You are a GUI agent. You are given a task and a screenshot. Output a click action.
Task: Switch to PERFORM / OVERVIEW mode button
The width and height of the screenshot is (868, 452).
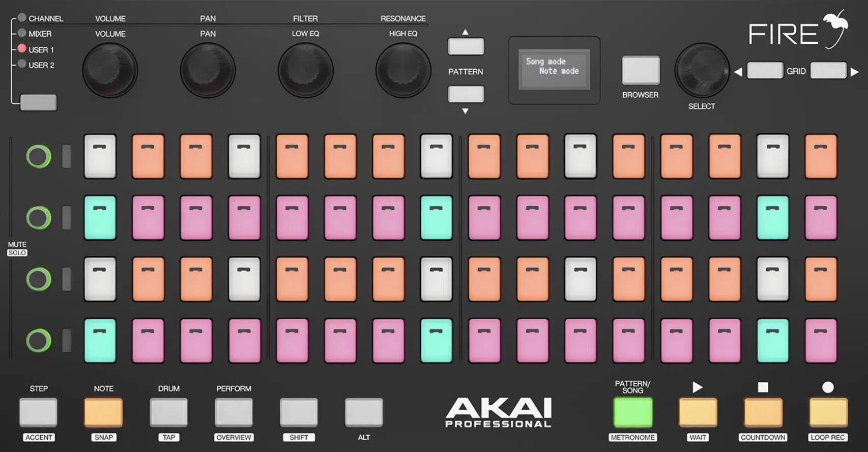(x=234, y=412)
